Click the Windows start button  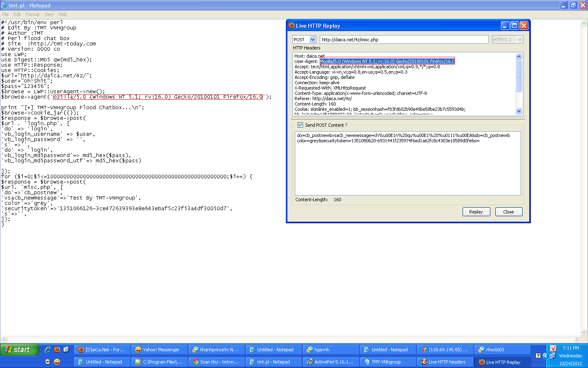point(20,350)
